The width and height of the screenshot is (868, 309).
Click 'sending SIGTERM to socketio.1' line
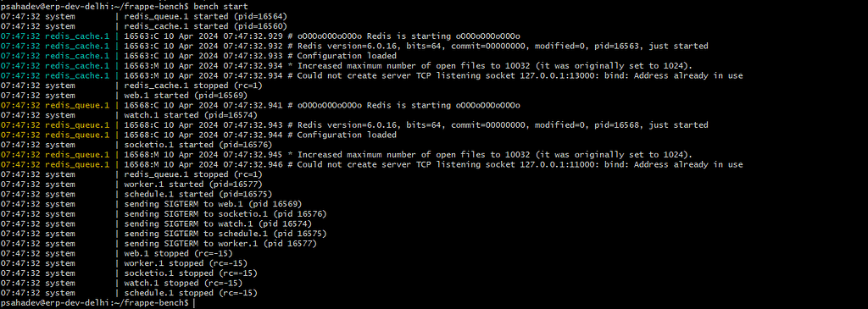(x=225, y=214)
